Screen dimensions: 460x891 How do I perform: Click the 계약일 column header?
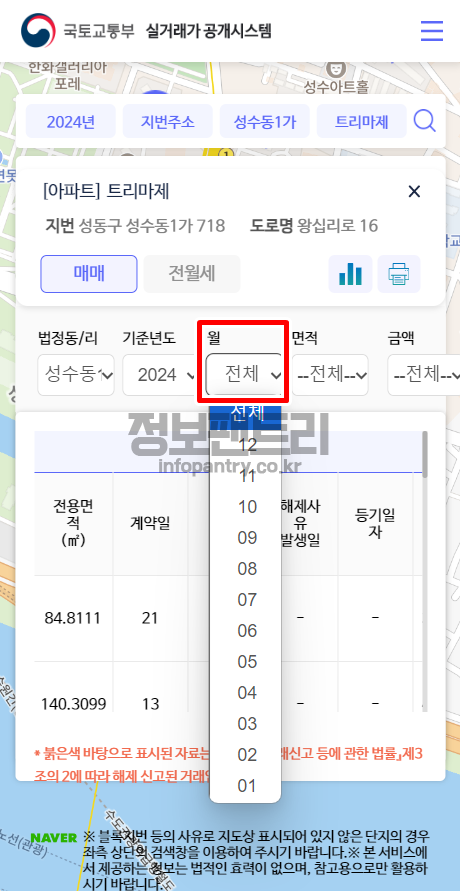pyautogui.click(x=150, y=523)
